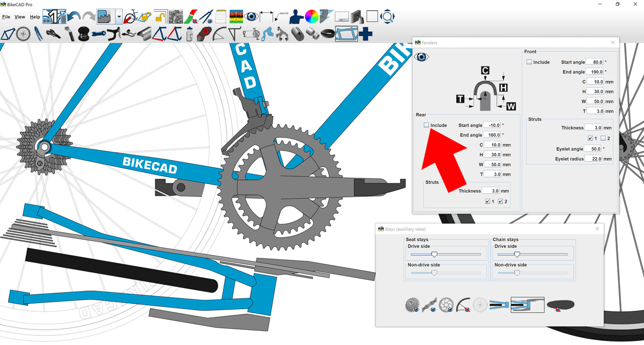Click the blue dropout icon
Image resolution: width=644 pixels, height=345 pixels.
(x=267, y=34)
